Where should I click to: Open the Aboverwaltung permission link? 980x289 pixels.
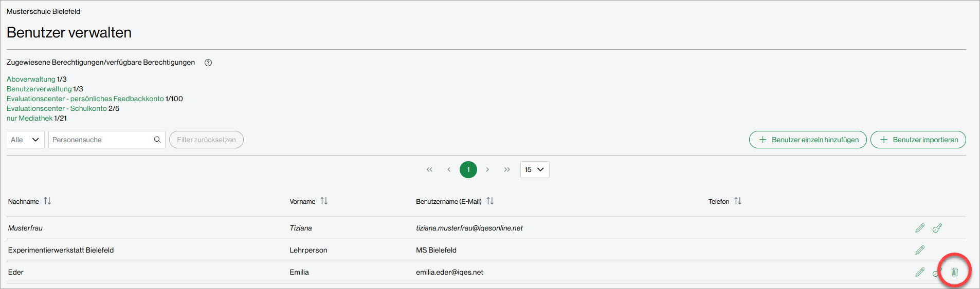31,79
